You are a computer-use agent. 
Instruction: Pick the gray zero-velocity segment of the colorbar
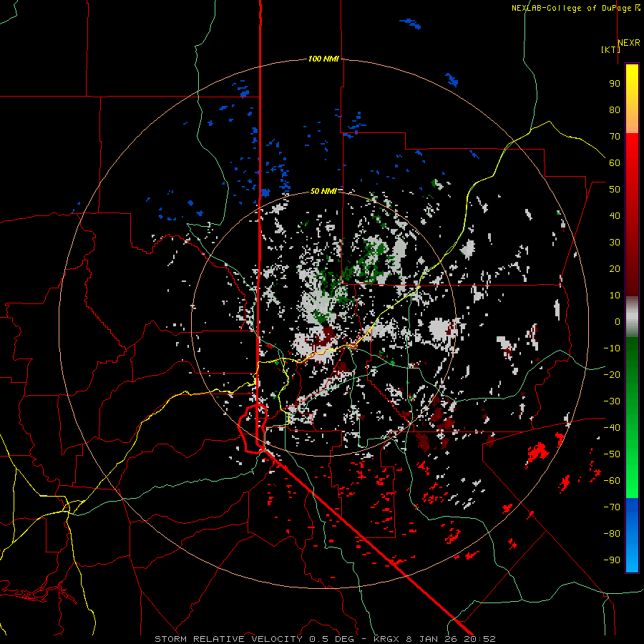[632, 317]
